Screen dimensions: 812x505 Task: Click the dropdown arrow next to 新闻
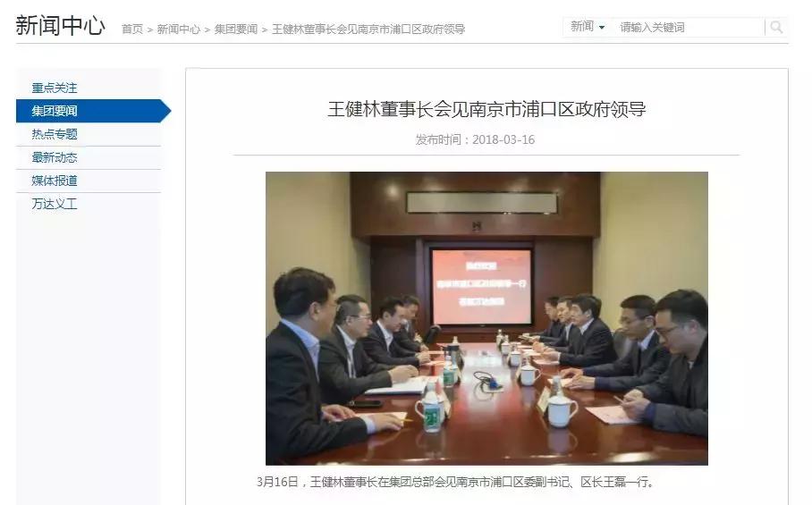[602, 28]
